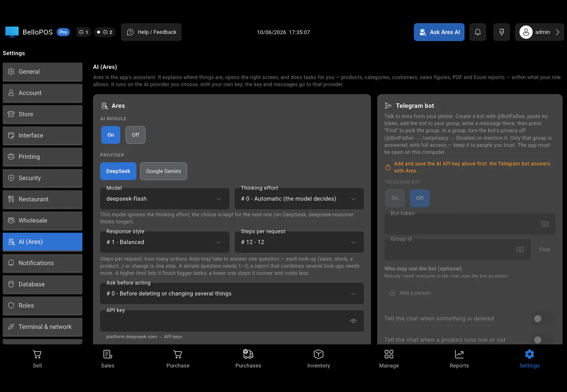This screenshot has width=567, height=392.
Task: Switch to the Database settings section
Action: pyautogui.click(x=43, y=284)
